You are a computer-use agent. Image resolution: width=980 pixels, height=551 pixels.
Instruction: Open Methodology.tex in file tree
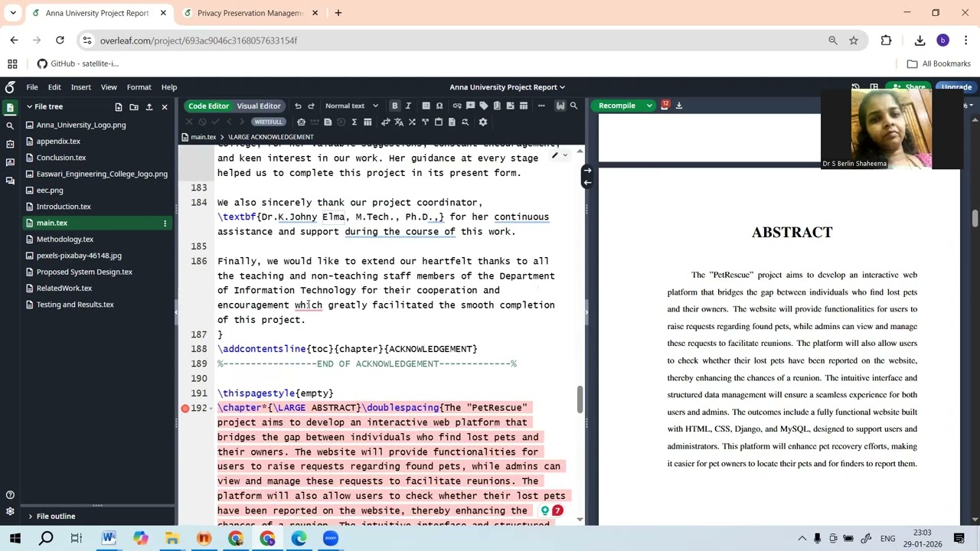(x=64, y=240)
